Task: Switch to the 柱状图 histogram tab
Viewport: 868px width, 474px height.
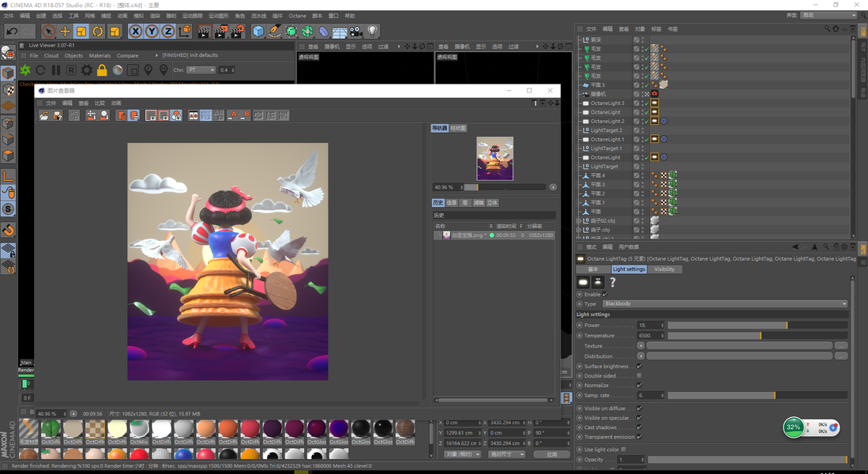Action: (x=458, y=128)
